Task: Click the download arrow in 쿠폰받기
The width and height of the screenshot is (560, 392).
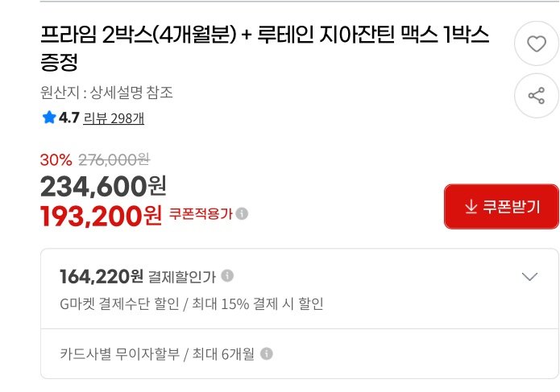Action: 471,207
